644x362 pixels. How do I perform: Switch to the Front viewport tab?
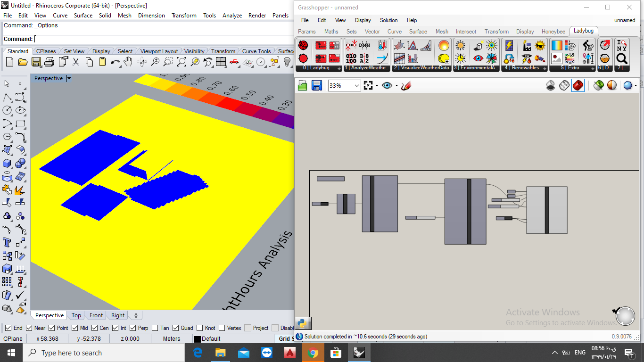[96, 315]
